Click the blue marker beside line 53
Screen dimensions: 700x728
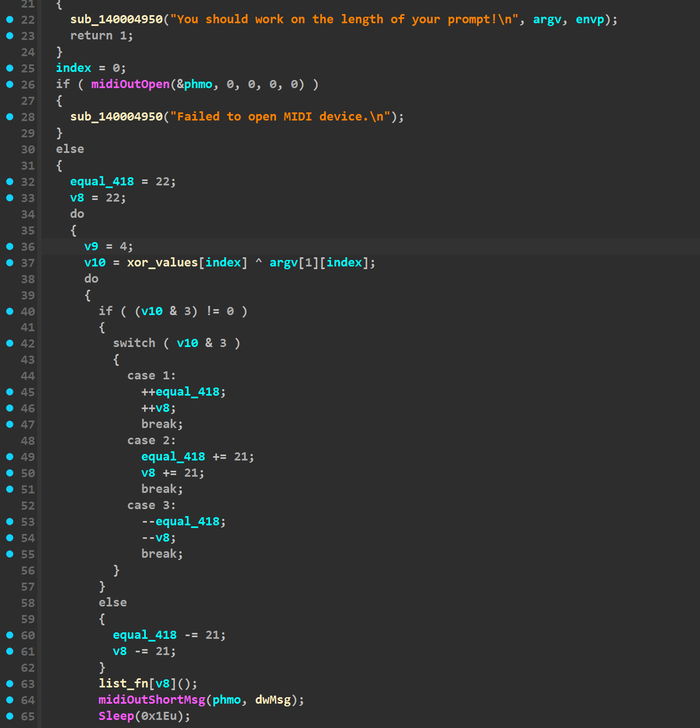[x=10, y=522]
